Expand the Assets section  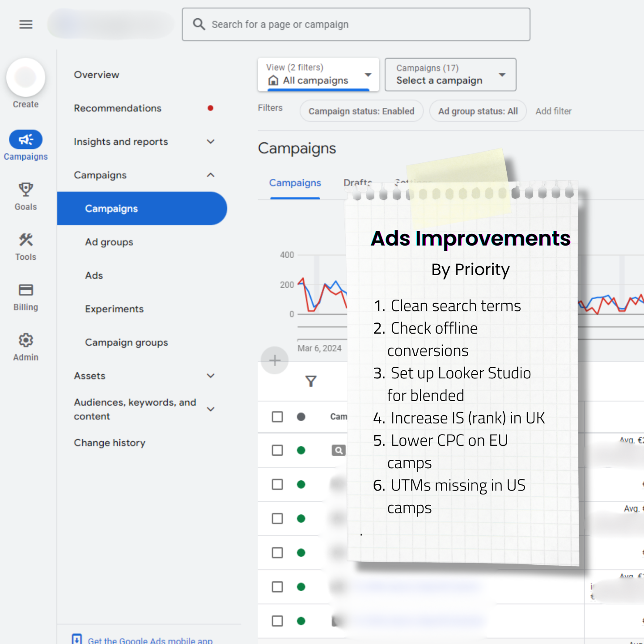point(211,376)
